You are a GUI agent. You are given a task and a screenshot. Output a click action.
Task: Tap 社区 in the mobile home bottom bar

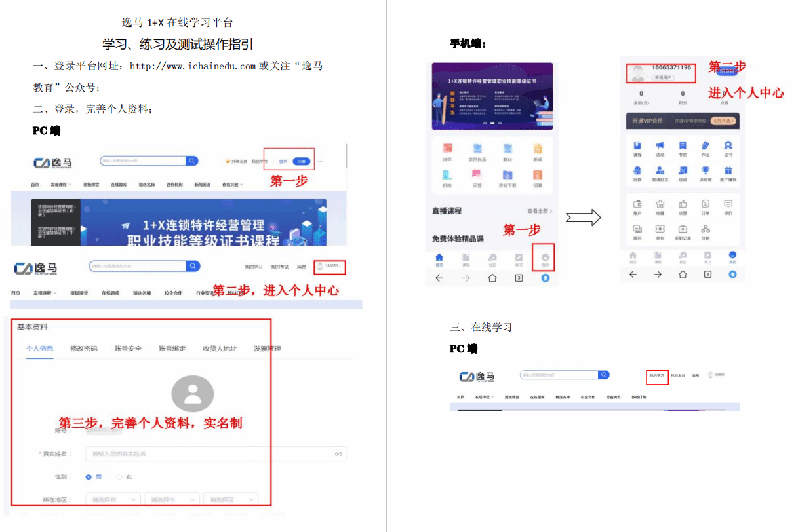[492, 259]
